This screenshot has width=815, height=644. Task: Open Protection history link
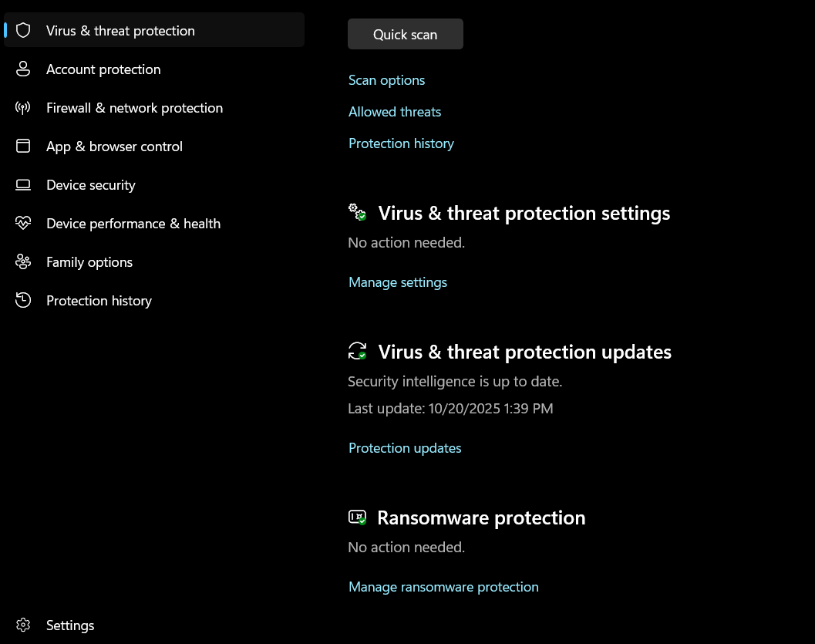pyautogui.click(x=401, y=143)
